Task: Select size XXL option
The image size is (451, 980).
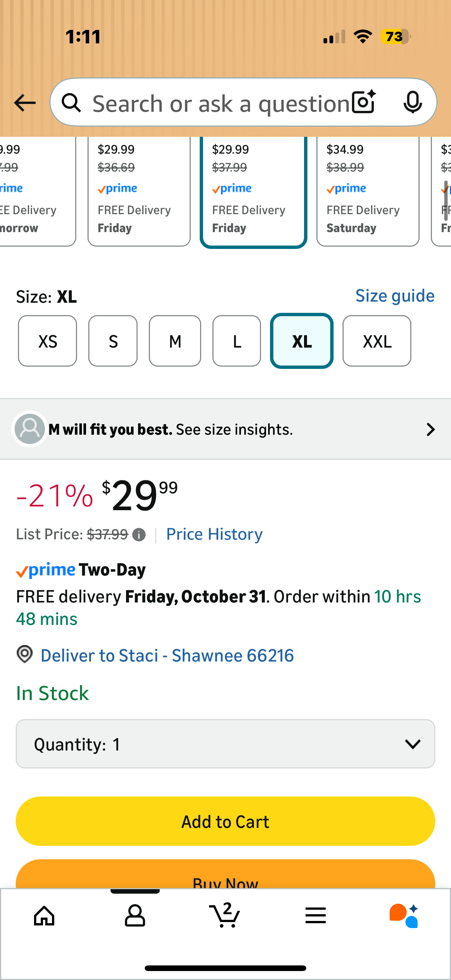Action: coord(377,341)
